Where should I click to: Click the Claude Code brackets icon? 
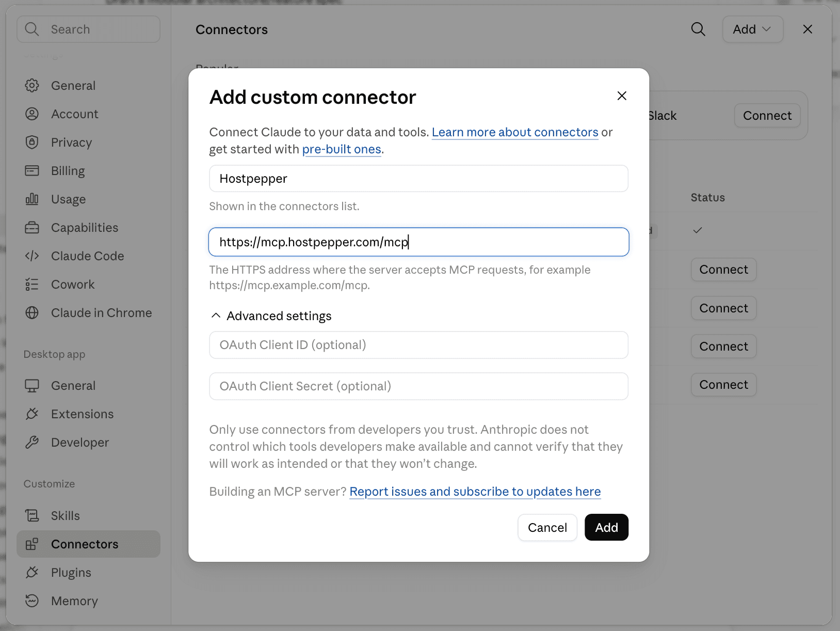point(32,256)
